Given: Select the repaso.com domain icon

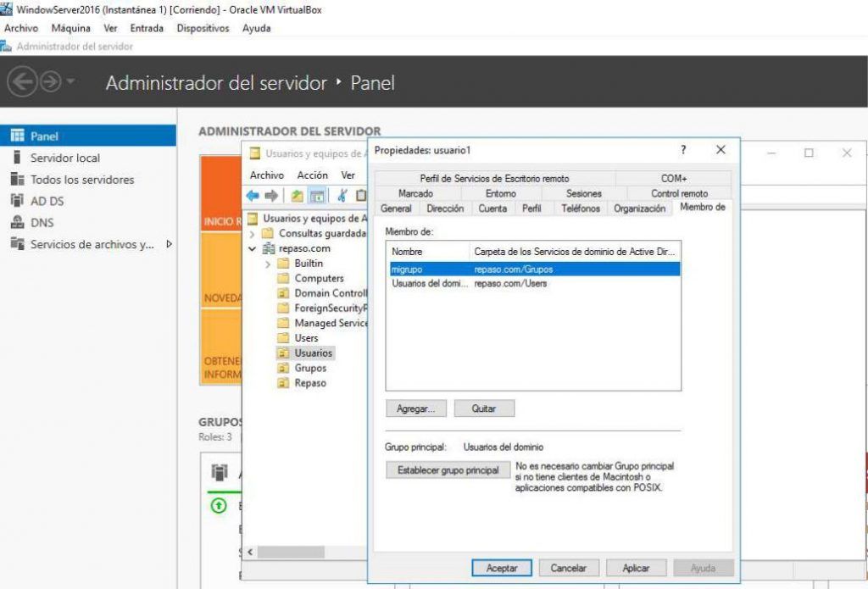Looking at the screenshot, I should point(269,248).
